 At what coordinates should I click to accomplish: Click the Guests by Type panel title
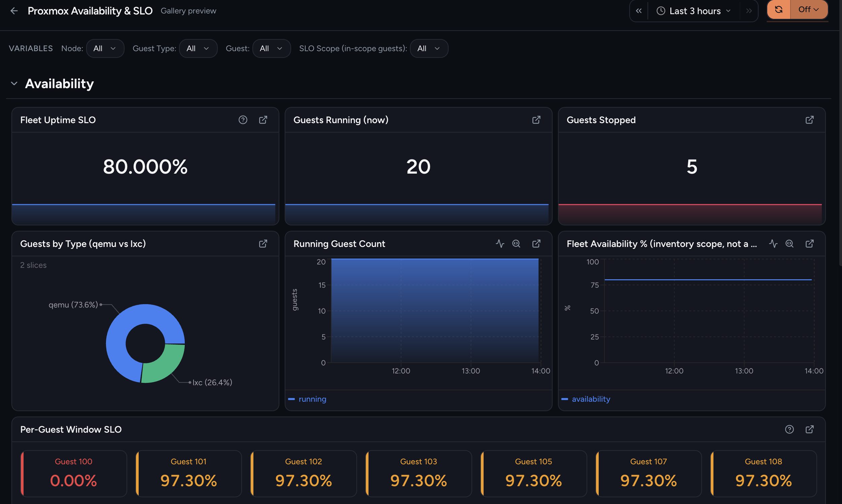[x=83, y=244]
